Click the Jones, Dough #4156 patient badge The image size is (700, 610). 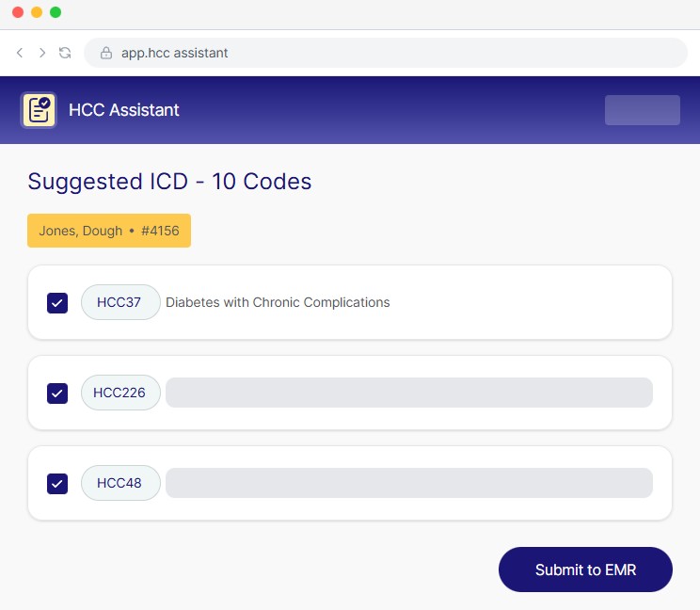[109, 231]
